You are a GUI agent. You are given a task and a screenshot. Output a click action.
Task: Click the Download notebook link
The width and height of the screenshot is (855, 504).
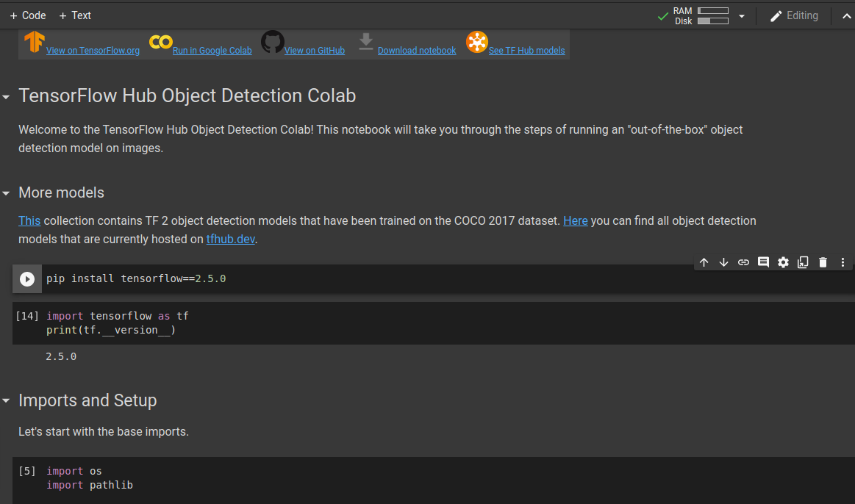coord(417,50)
